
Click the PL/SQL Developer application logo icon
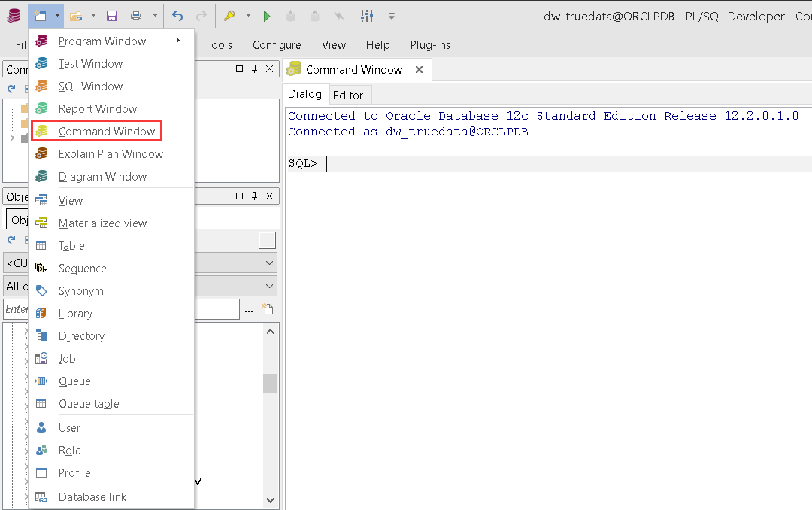tap(14, 16)
